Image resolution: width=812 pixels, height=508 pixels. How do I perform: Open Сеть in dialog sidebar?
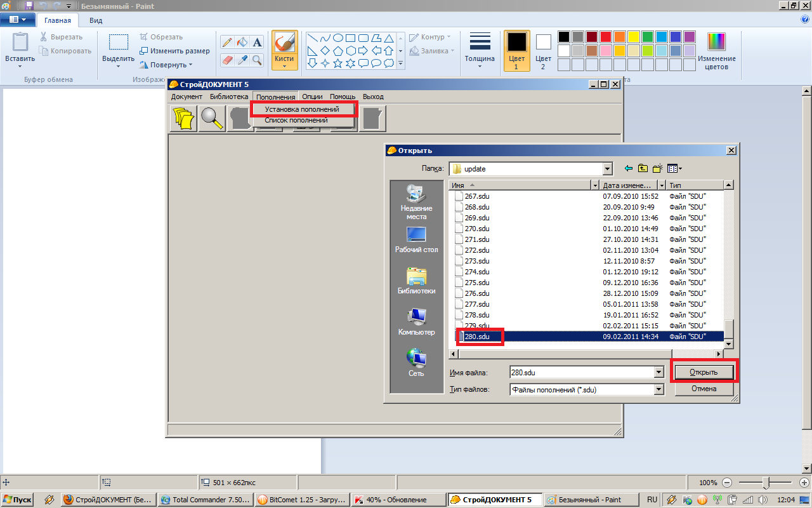[x=416, y=363]
